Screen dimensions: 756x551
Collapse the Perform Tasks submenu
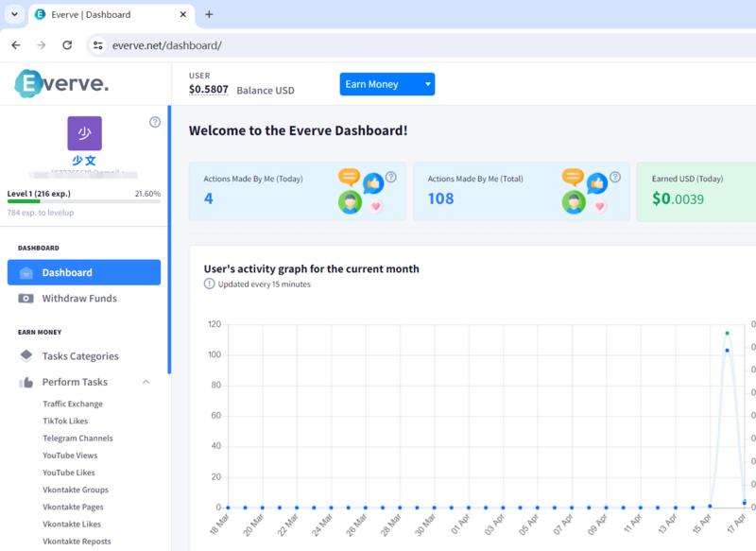click(x=146, y=382)
